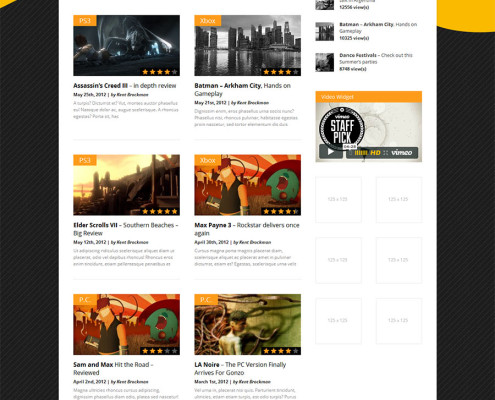This screenshot has height=400, width=495.
Task: Click sidebar thumbnail beside the 12556 view(s) entry
Action: [325, 4]
